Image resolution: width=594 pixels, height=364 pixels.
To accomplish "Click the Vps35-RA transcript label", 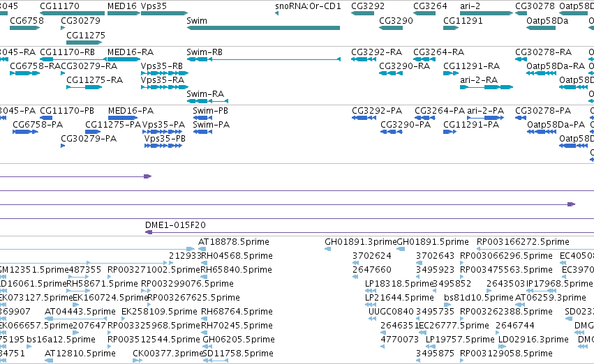I will pyautogui.click(x=163, y=79).
